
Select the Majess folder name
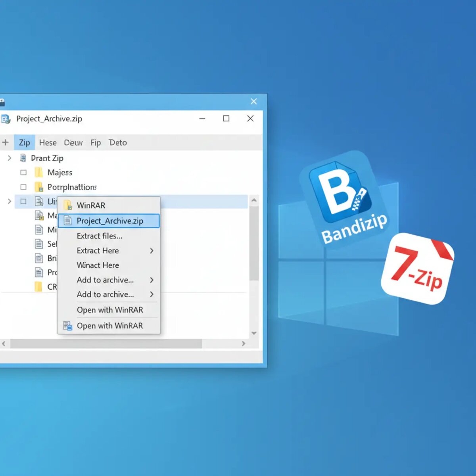click(x=60, y=173)
